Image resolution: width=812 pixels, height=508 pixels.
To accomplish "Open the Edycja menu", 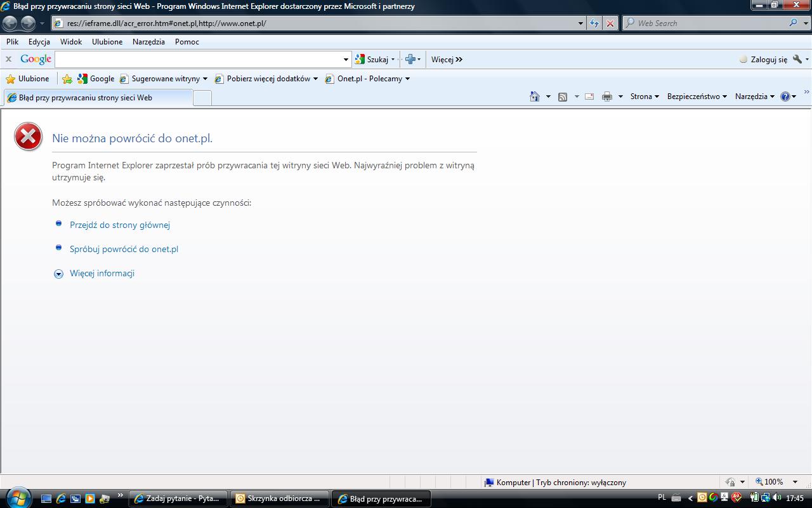I will click(x=39, y=42).
